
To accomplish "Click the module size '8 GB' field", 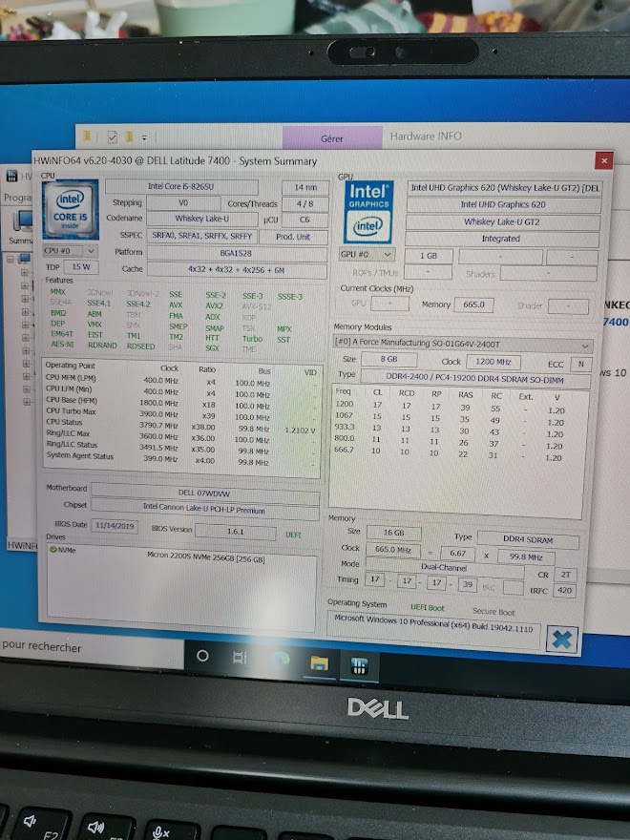I will pos(388,360).
